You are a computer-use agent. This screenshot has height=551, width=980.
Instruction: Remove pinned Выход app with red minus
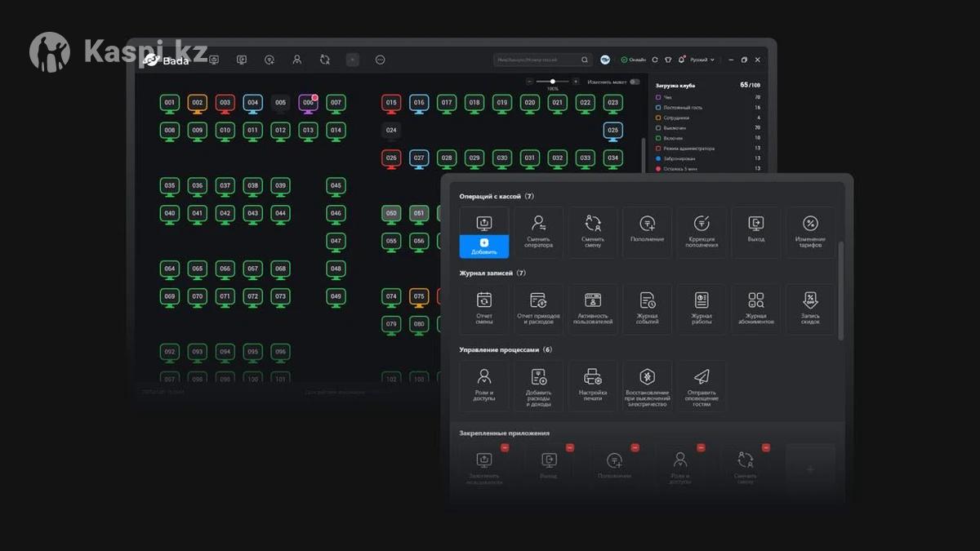[570, 447]
